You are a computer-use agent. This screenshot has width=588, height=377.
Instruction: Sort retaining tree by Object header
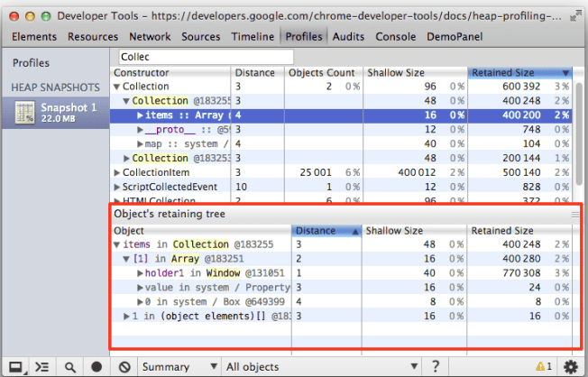pyautogui.click(x=201, y=231)
